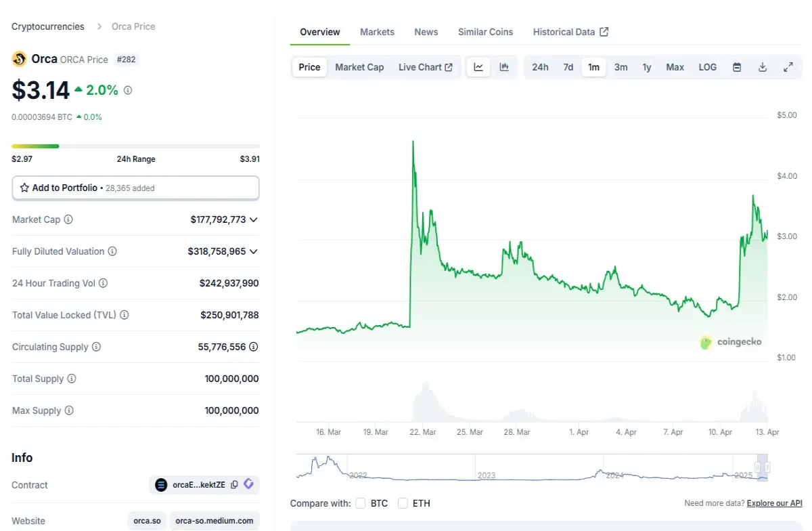Click the star icon in Add to Portfolio

click(24, 188)
